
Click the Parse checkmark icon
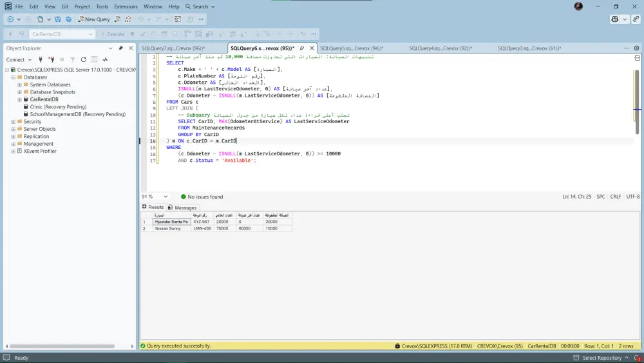[x=143, y=34]
